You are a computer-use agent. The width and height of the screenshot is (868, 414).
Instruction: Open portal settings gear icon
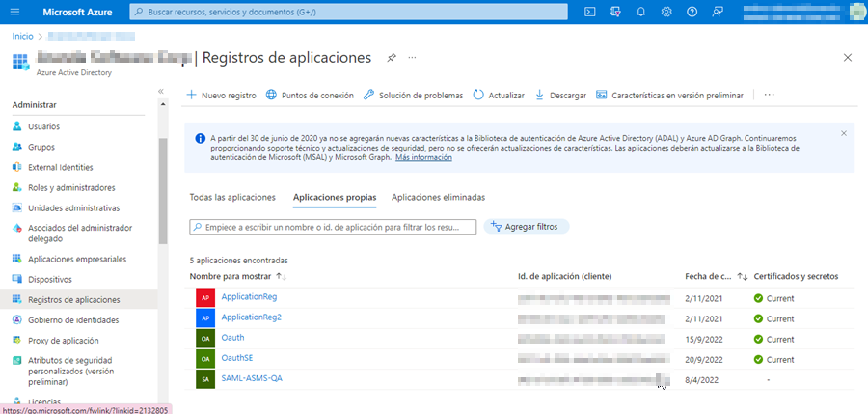[x=666, y=12]
